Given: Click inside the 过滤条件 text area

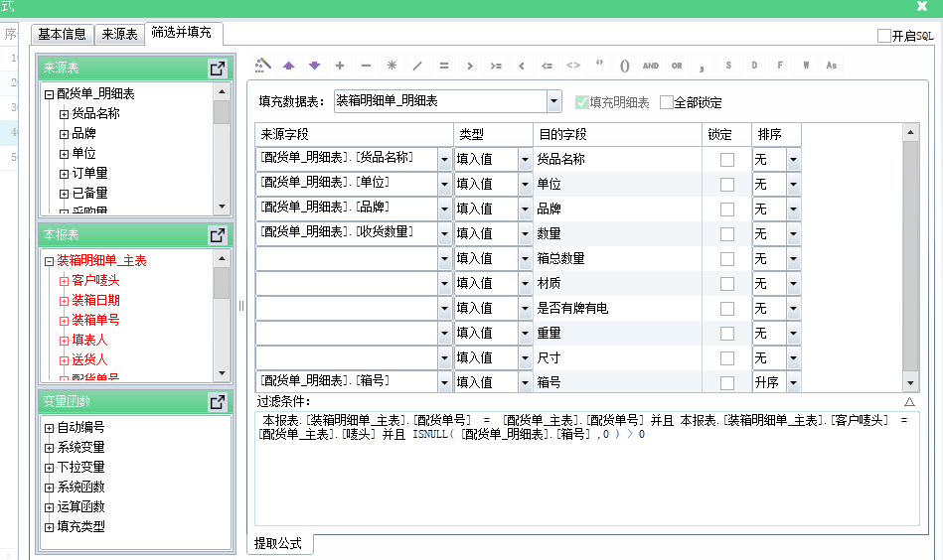Looking at the screenshot, I should click(x=587, y=469).
